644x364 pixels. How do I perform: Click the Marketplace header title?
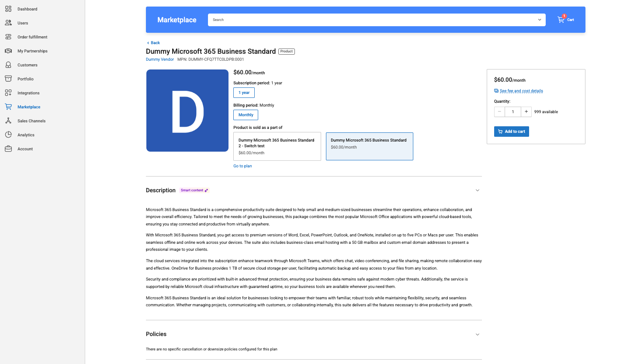click(177, 20)
